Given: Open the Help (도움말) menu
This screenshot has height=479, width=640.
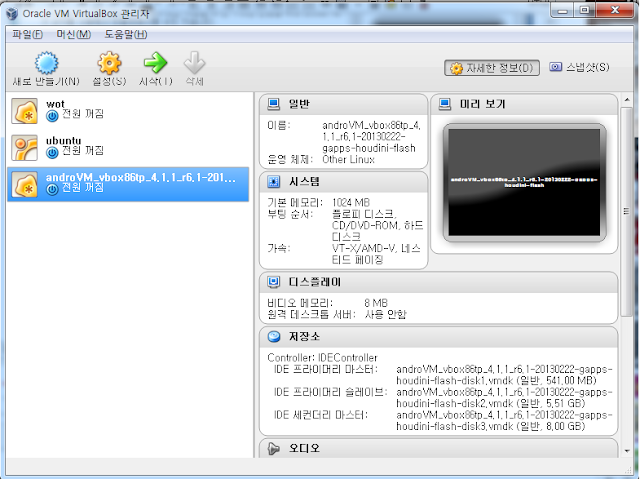Looking at the screenshot, I should pos(126,34).
